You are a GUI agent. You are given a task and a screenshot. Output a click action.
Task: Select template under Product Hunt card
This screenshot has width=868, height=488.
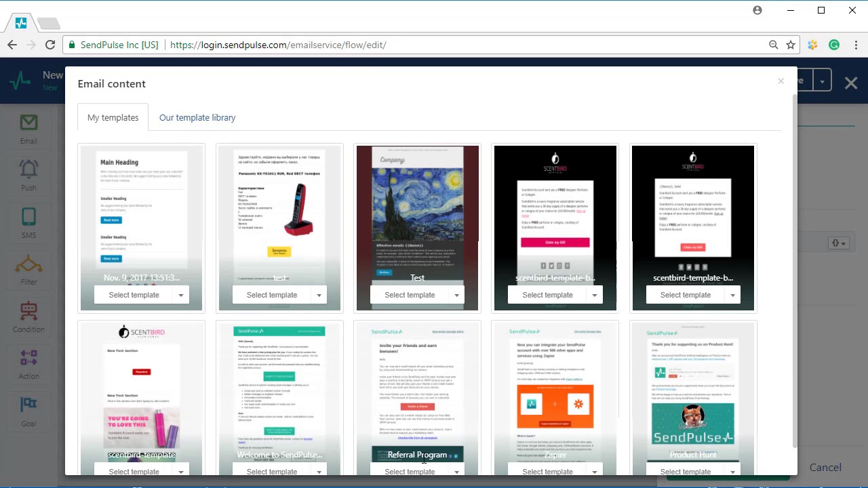[x=686, y=470]
